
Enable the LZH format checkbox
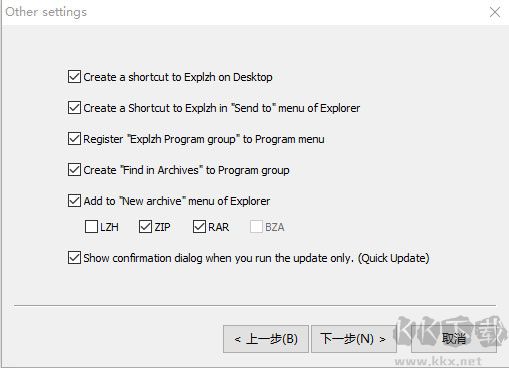point(91,227)
